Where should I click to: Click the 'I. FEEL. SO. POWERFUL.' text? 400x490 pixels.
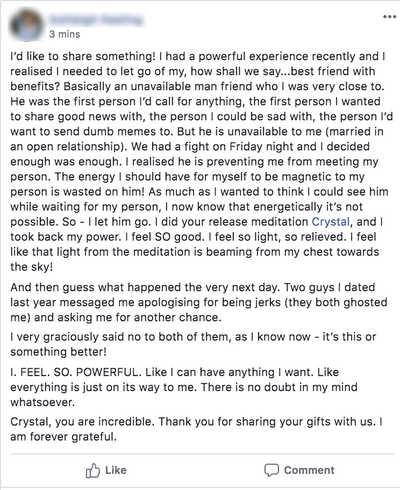pyautogui.click(x=76, y=372)
